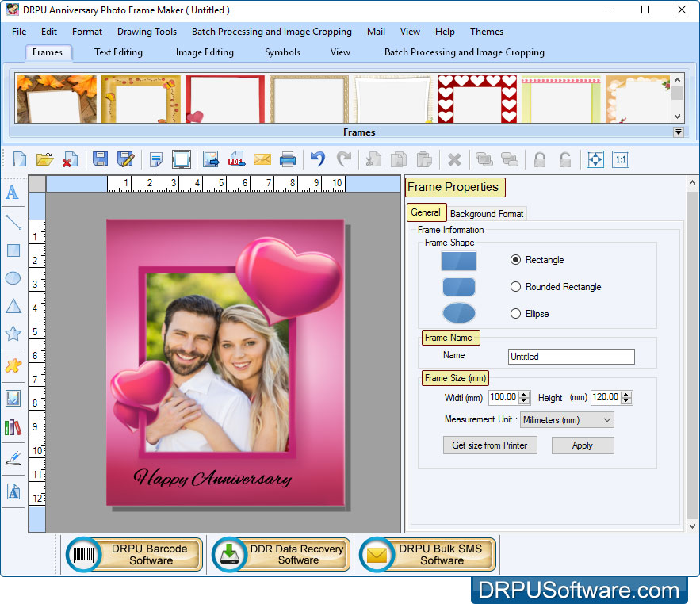Select the image library books tool
The height and width of the screenshot is (604, 700).
[13, 428]
